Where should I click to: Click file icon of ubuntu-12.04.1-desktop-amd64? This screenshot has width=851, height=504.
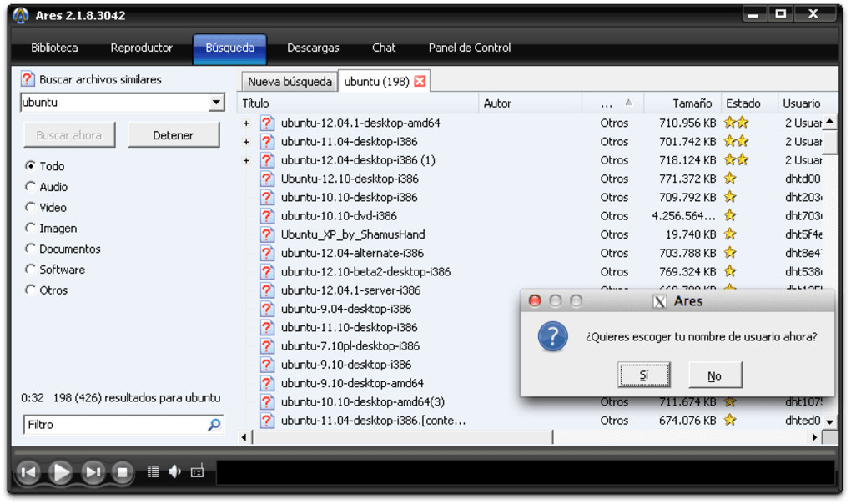[x=266, y=123]
